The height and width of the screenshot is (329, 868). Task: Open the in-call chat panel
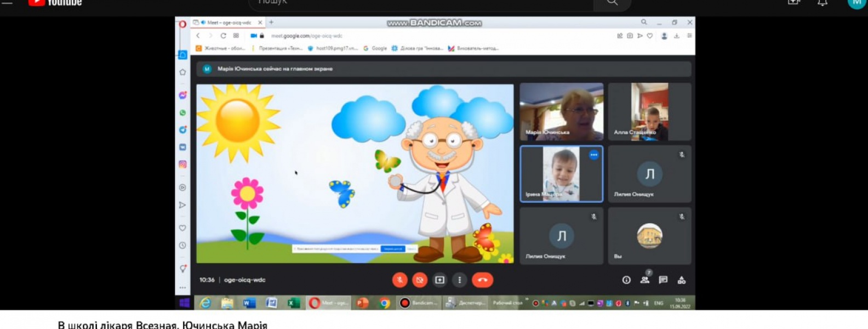pyautogui.click(x=663, y=280)
